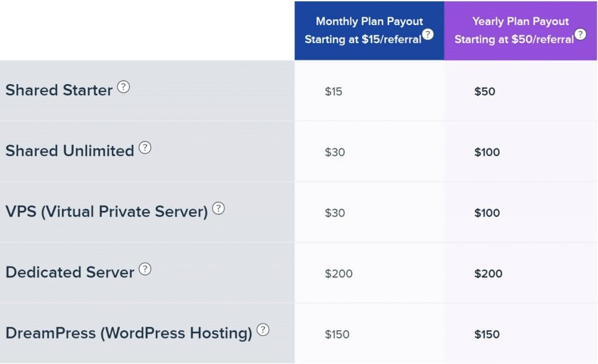
Task: Click the $200 monthly payout for Dedicated Server
Action: [x=339, y=274]
